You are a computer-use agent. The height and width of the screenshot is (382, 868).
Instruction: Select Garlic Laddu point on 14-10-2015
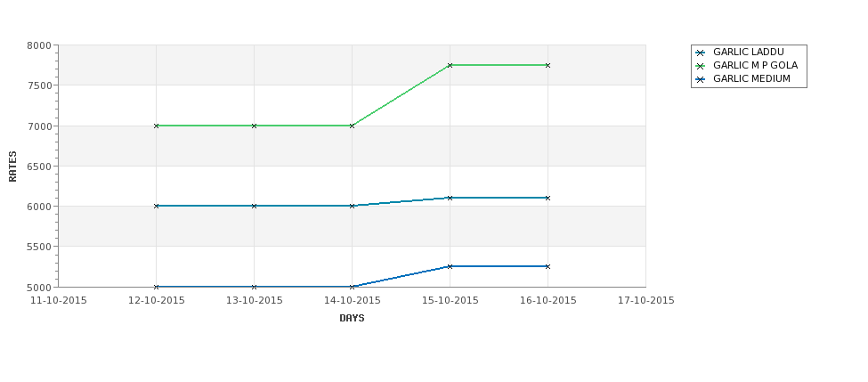click(x=352, y=206)
